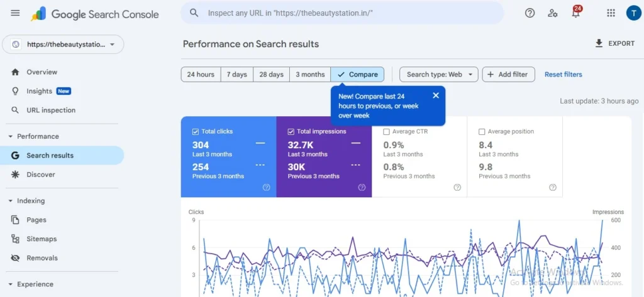Open the Google apps grid

pos(611,13)
